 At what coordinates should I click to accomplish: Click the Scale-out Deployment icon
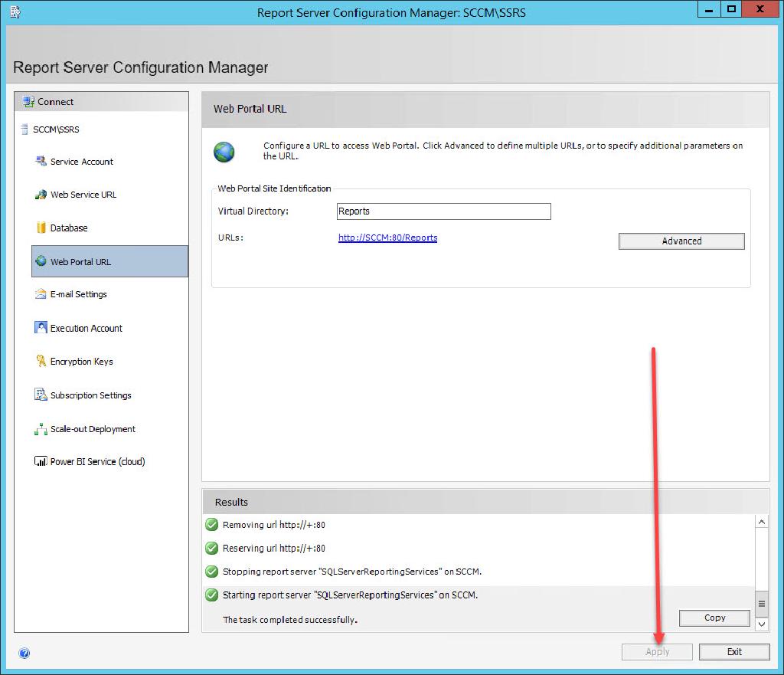click(x=41, y=429)
